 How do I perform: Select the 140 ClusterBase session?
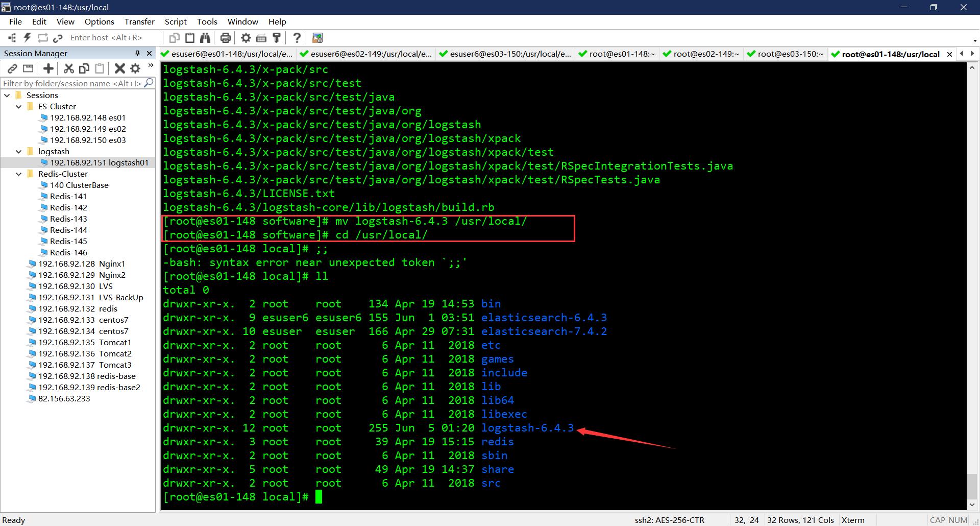79,185
